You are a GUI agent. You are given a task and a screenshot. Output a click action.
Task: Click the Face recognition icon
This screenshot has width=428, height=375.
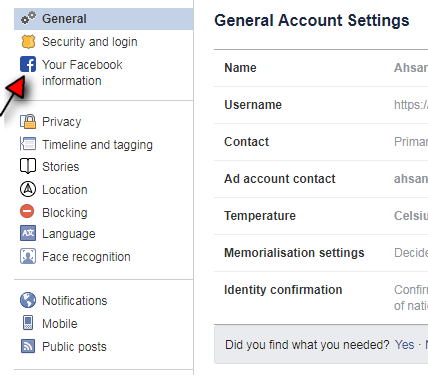[28, 256]
